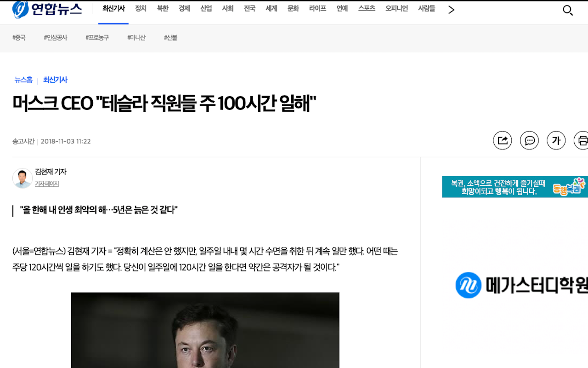Expand more categories with right chevron
Image resolution: width=588 pixels, height=368 pixels.
tap(451, 10)
